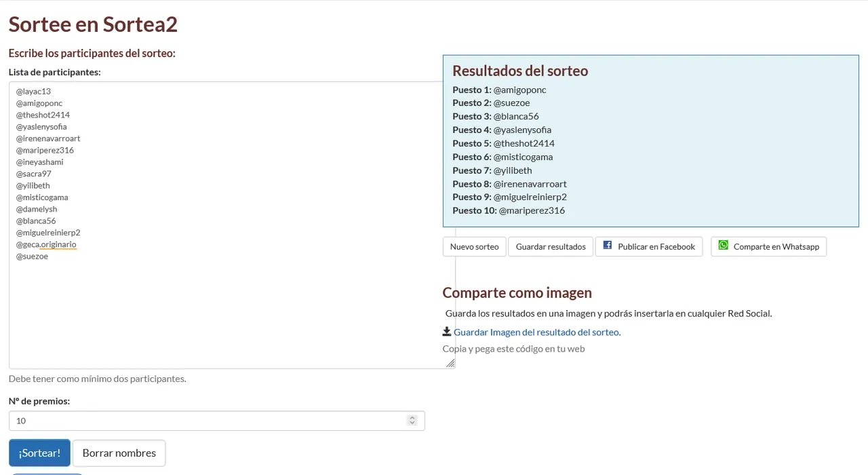Select @theshot2414 in the participants list
Viewport: 868px width, 475px height.
(43, 115)
